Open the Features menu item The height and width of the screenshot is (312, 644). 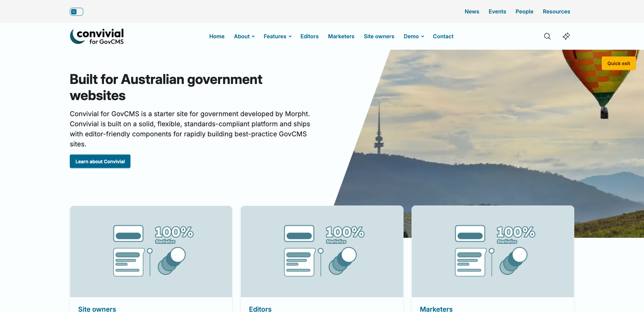pos(275,36)
